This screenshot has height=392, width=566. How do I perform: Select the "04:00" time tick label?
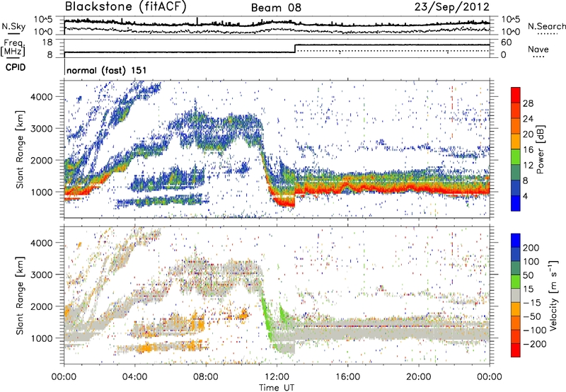click(134, 377)
